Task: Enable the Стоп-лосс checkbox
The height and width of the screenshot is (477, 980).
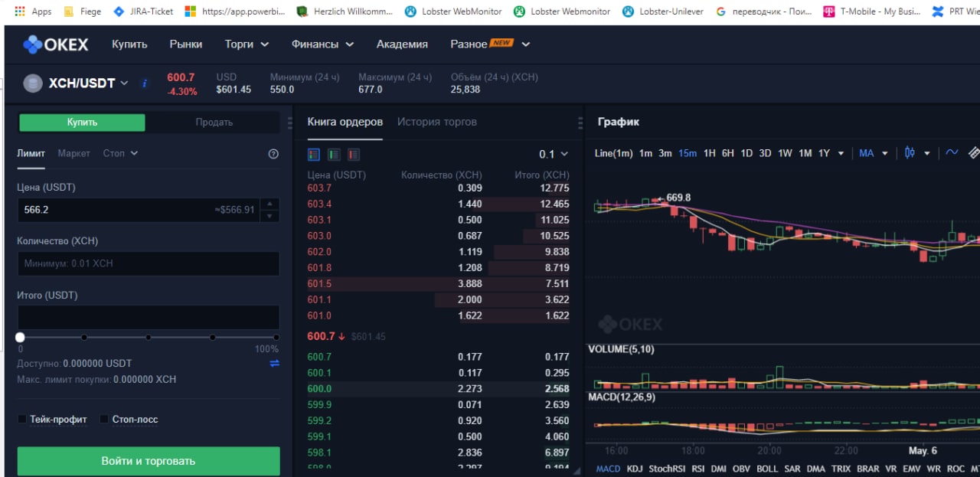Action: [x=104, y=419]
